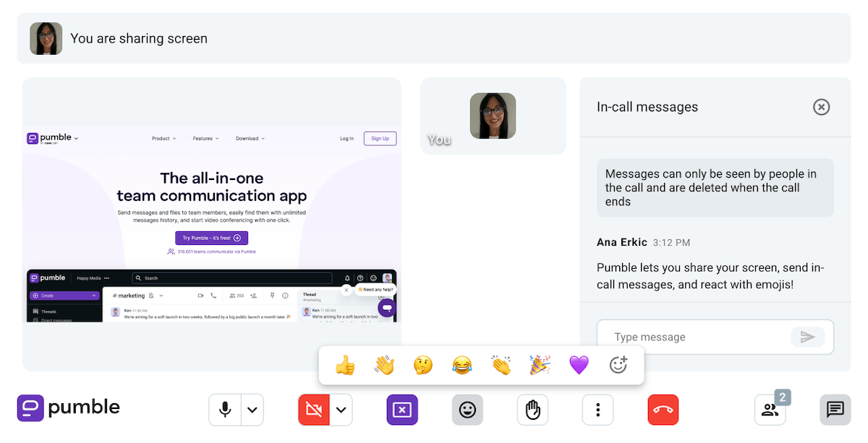
Task: Open more call options
Action: pyautogui.click(x=597, y=410)
